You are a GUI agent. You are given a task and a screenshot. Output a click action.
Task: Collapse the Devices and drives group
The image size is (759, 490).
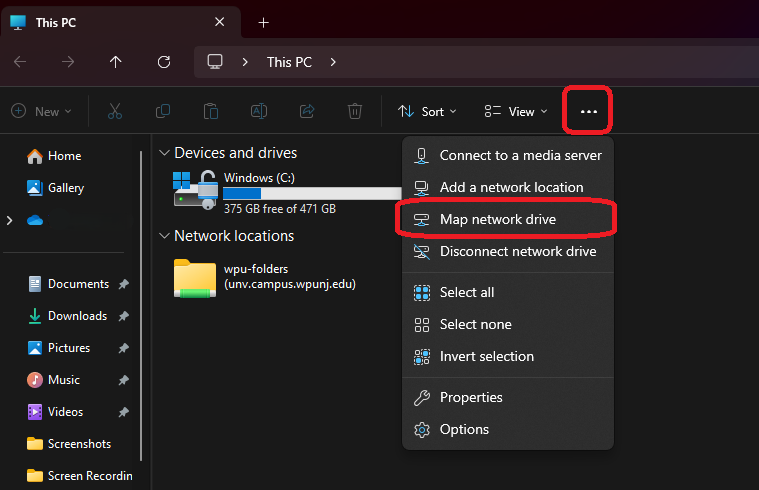pyautogui.click(x=165, y=153)
